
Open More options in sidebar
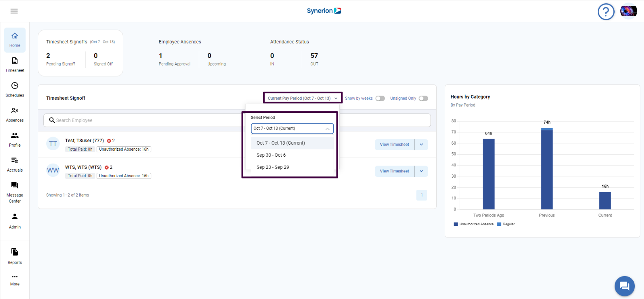coord(15,280)
